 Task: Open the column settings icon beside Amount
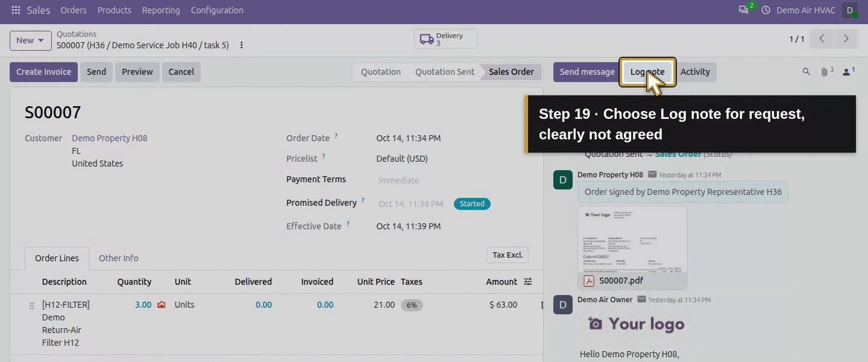click(x=528, y=282)
